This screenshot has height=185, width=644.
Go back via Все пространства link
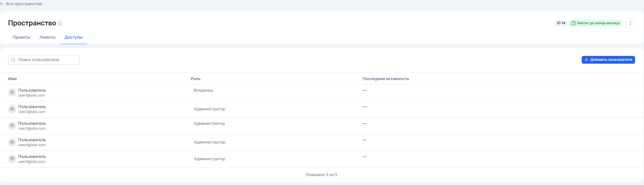24,4
